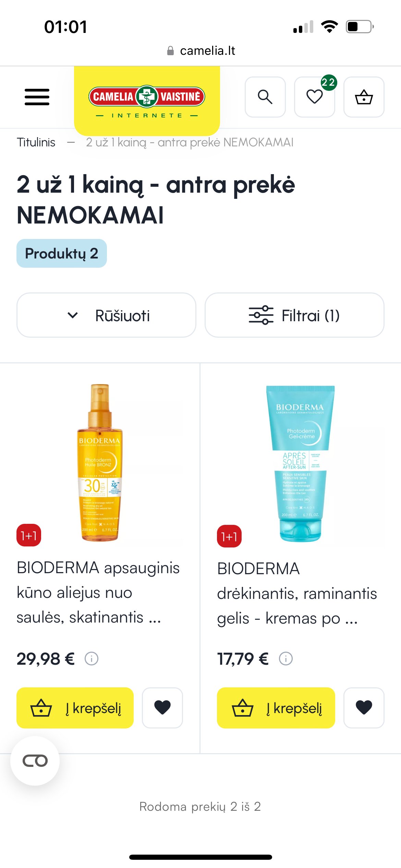Add BIODERMA after-sun gel Į krepšelį

pos(276,708)
